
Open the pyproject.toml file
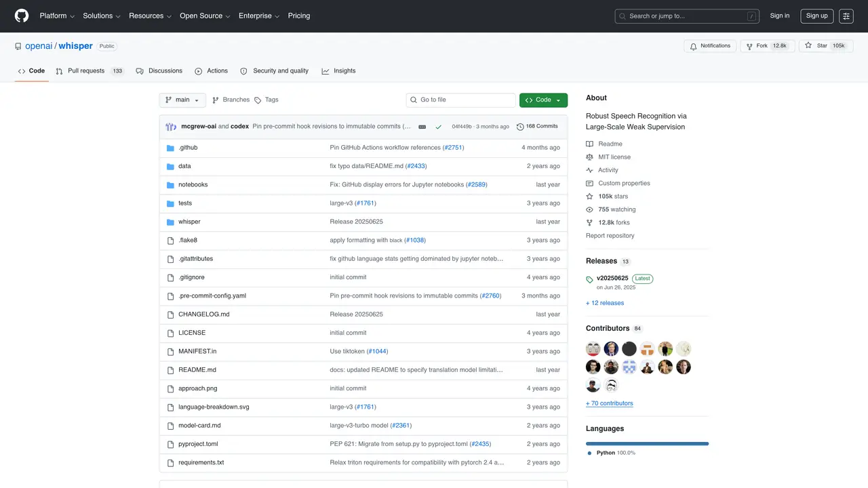point(198,445)
